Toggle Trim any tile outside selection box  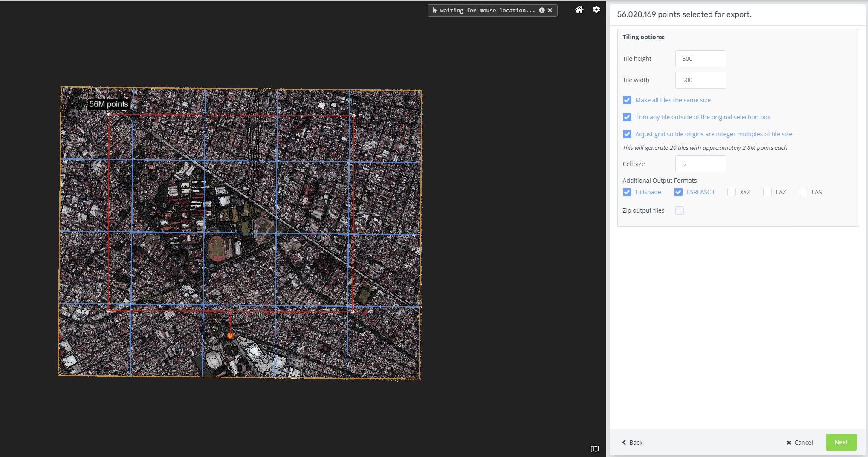pyautogui.click(x=627, y=117)
